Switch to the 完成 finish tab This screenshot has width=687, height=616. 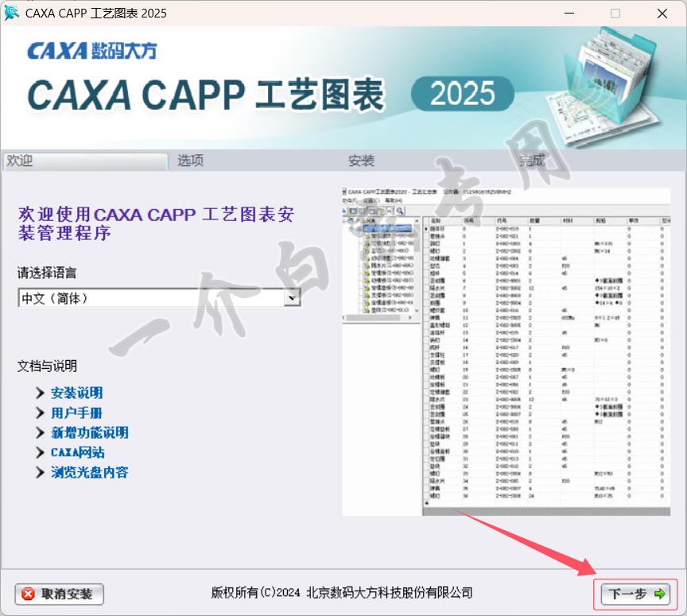tap(532, 161)
